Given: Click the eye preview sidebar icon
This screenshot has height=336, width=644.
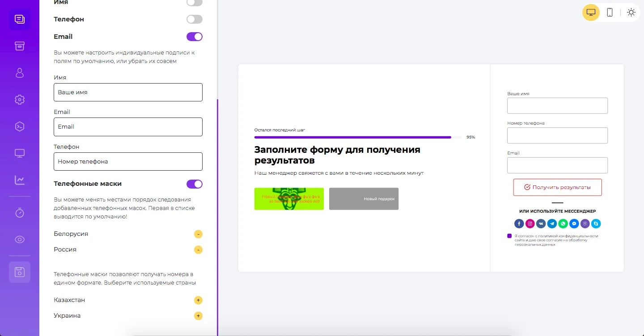Looking at the screenshot, I should 20,239.
